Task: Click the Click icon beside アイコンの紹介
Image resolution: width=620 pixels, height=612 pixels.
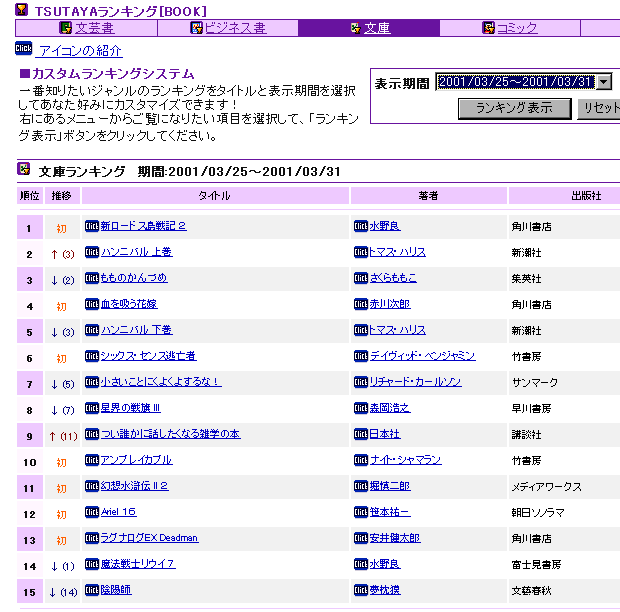Action: tap(24, 48)
